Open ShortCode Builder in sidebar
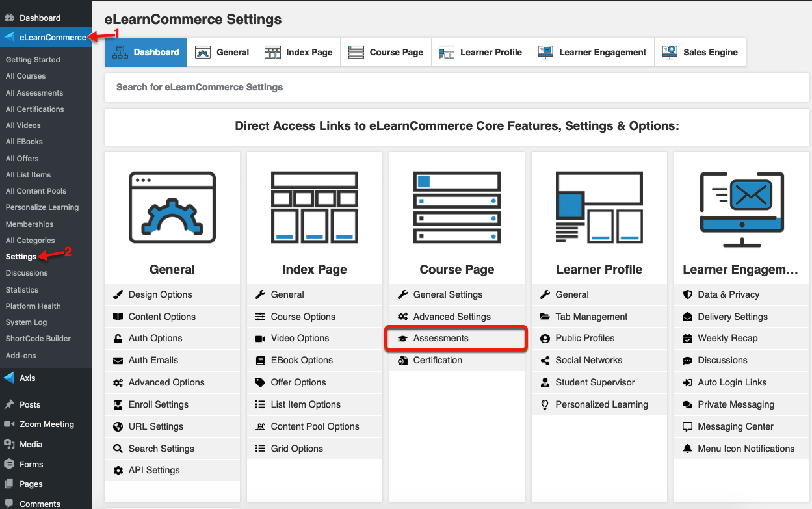The height and width of the screenshot is (509, 812). (38, 339)
